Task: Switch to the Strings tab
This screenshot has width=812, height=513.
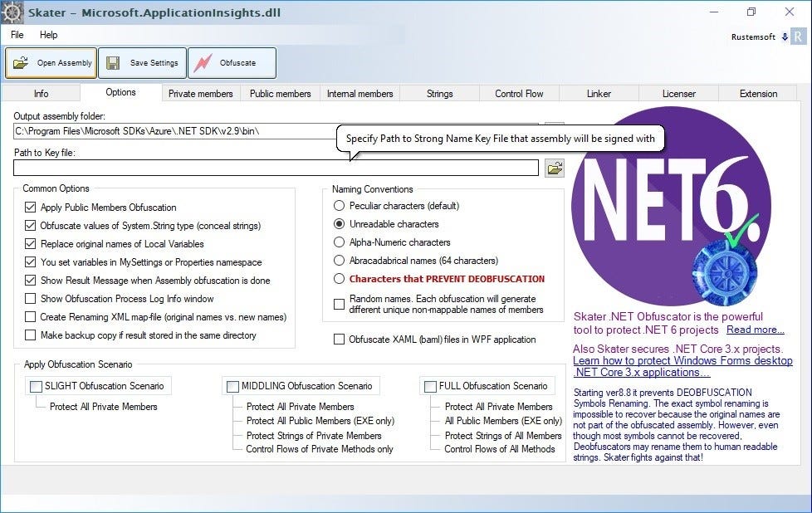Action: coord(440,94)
